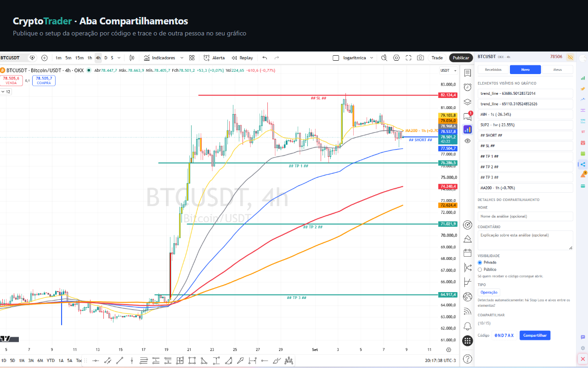Open the alarm clock alerts panel icon
This screenshot has height=368, width=588.
[468, 87]
